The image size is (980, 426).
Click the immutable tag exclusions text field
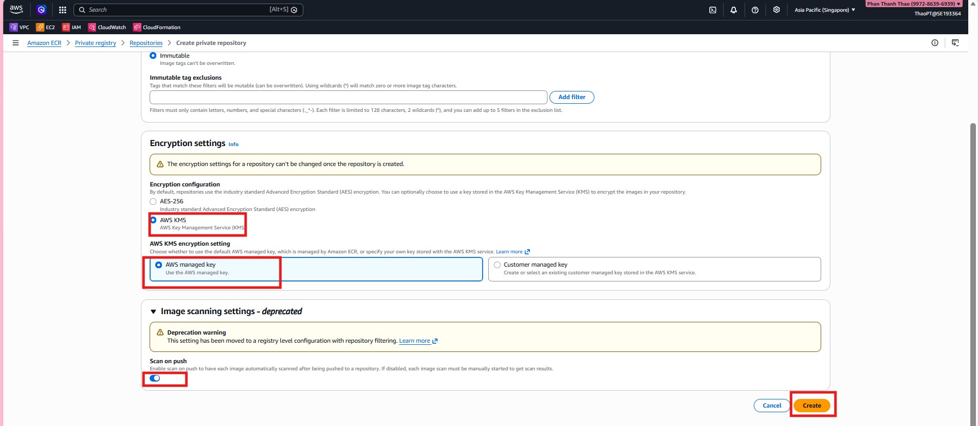click(x=348, y=97)
